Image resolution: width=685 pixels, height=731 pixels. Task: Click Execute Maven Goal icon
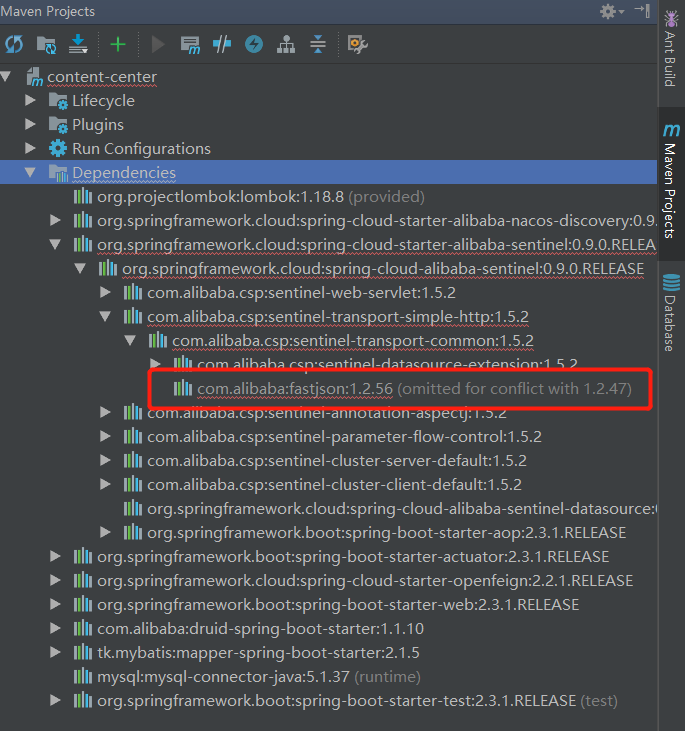pos(189,44)
